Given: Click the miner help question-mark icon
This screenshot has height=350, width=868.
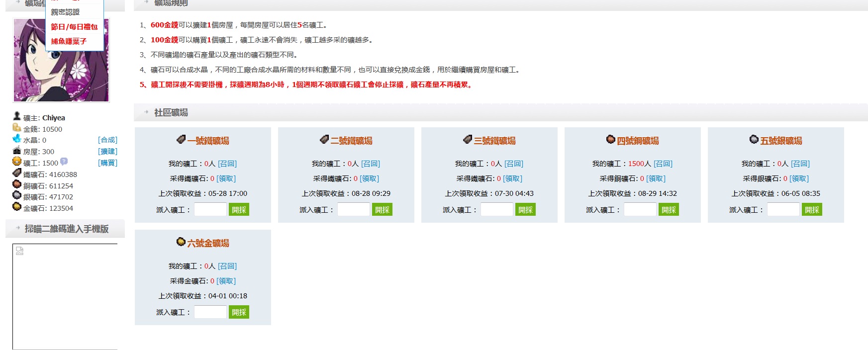Looking at the screenshot, I should pyautogui.click(x=64, y=162).
